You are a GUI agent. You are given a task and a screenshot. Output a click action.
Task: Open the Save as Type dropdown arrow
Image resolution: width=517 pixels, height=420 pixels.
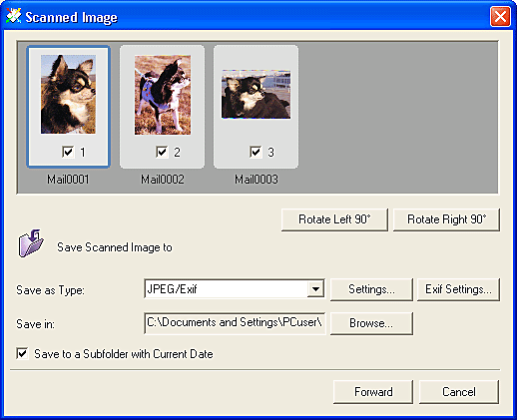point(315,289)
